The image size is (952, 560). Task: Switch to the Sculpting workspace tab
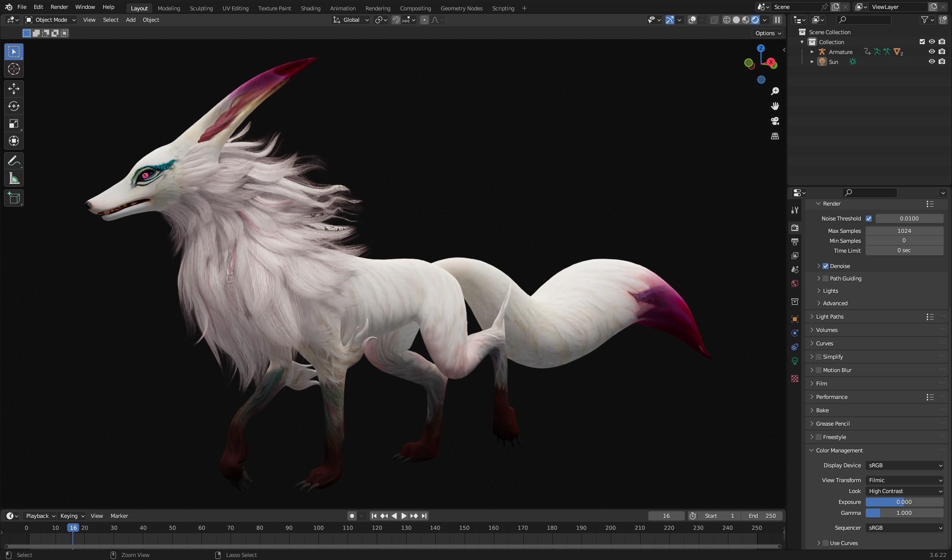[201, 8]
